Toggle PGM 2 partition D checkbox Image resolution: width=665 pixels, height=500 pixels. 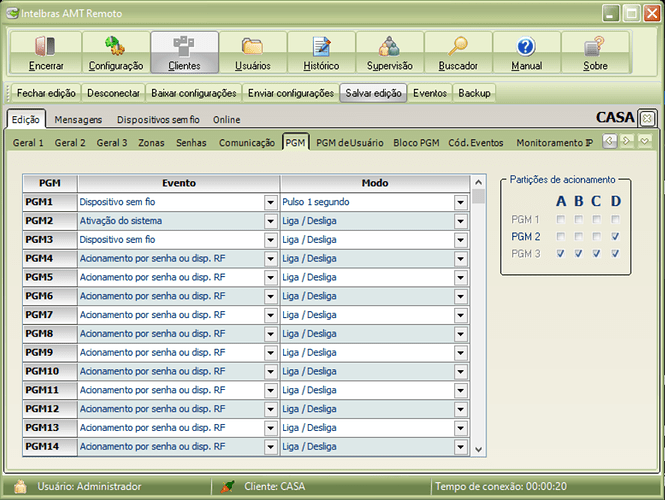[615, 236]
